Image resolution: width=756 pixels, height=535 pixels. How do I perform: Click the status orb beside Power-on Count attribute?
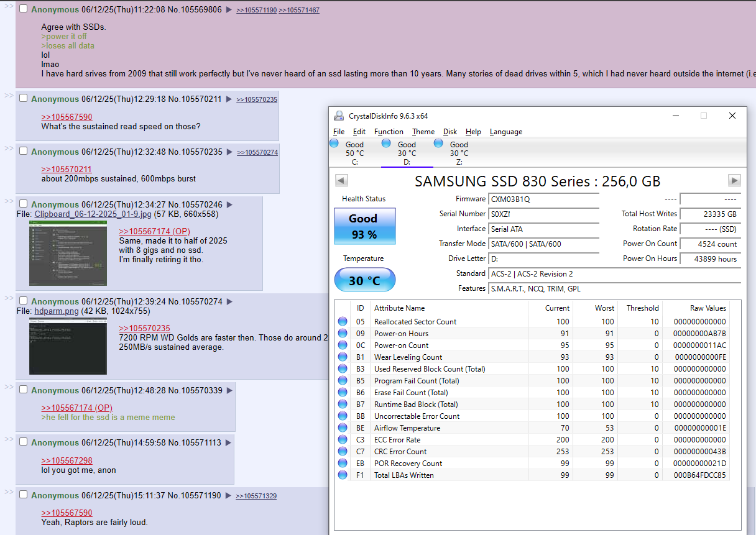(x=343, y=345)
